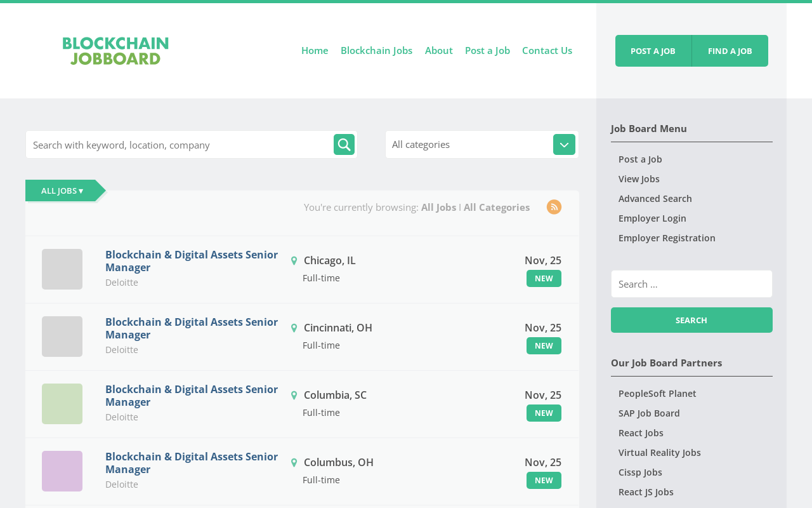Open the Chicago, IL Senior Manager job title
812x508 pixels.
click(192, 261)
